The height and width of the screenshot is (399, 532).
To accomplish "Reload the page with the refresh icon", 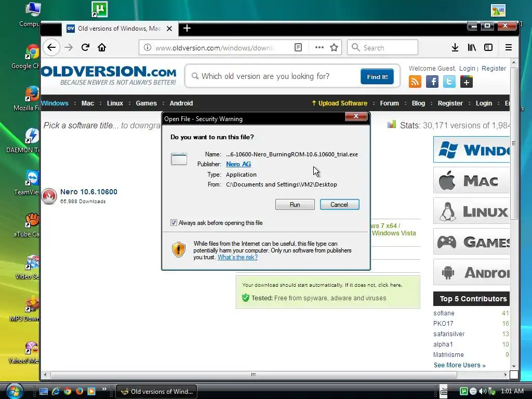I will 85,47.
